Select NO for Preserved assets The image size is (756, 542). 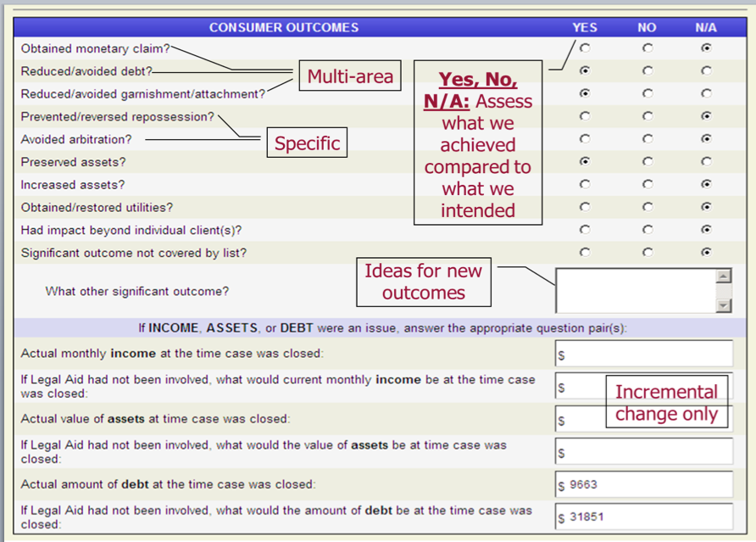pos(648,161)
